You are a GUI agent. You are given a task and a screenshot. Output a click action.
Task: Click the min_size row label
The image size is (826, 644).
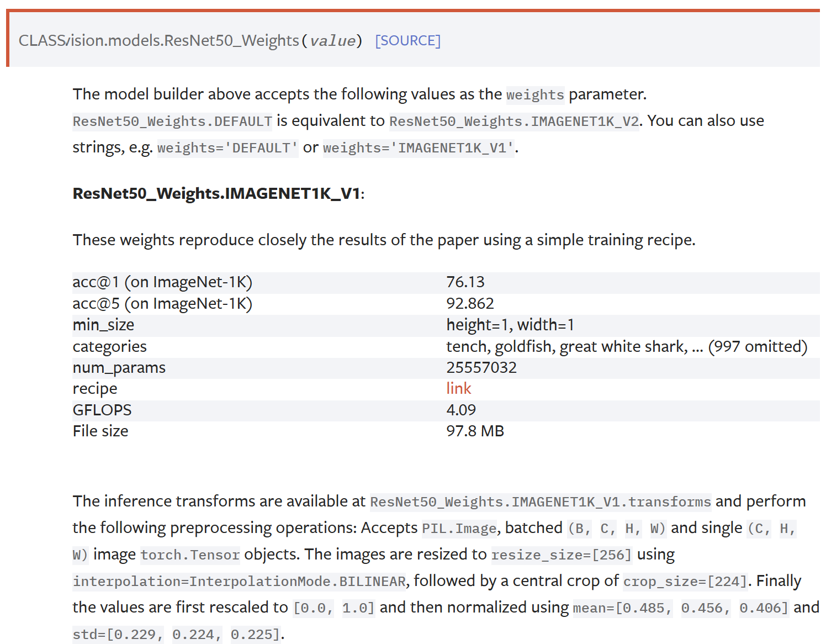pos(103,325)
